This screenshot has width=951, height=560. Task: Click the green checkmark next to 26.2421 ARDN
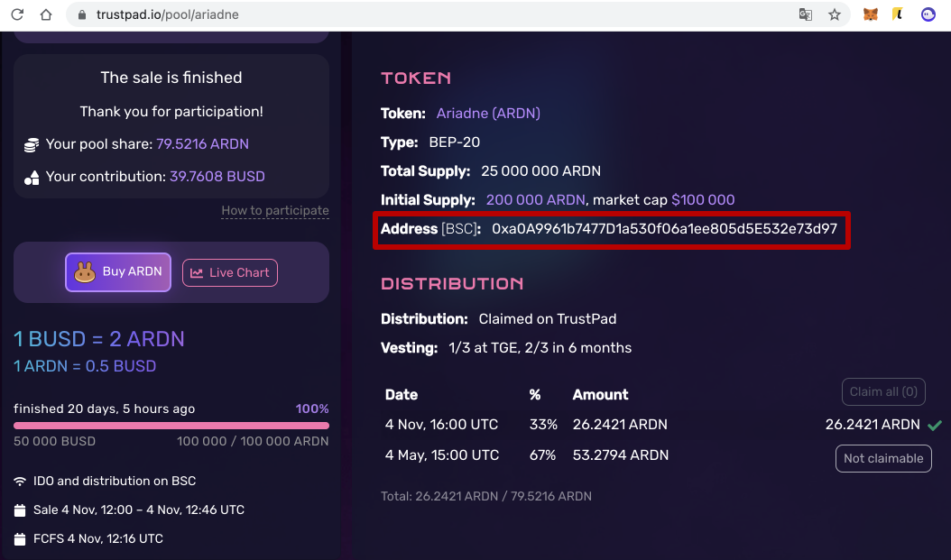(x=934, y=425)
